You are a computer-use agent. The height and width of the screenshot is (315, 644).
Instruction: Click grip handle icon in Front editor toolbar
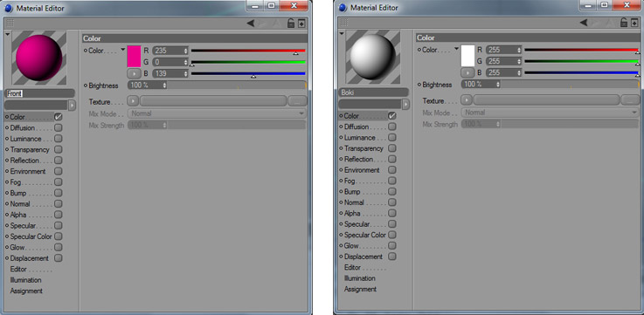[x=10, y=24]
